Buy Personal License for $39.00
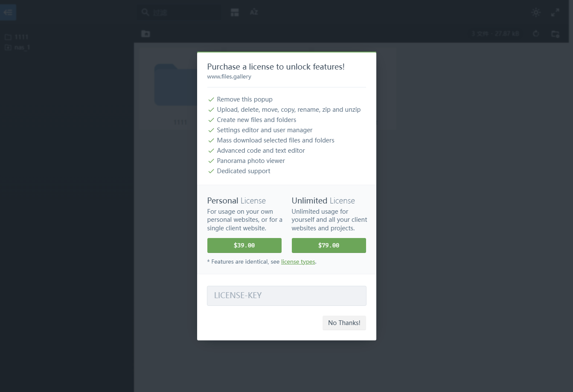573x392 pixels. click(x=244, y=245)
